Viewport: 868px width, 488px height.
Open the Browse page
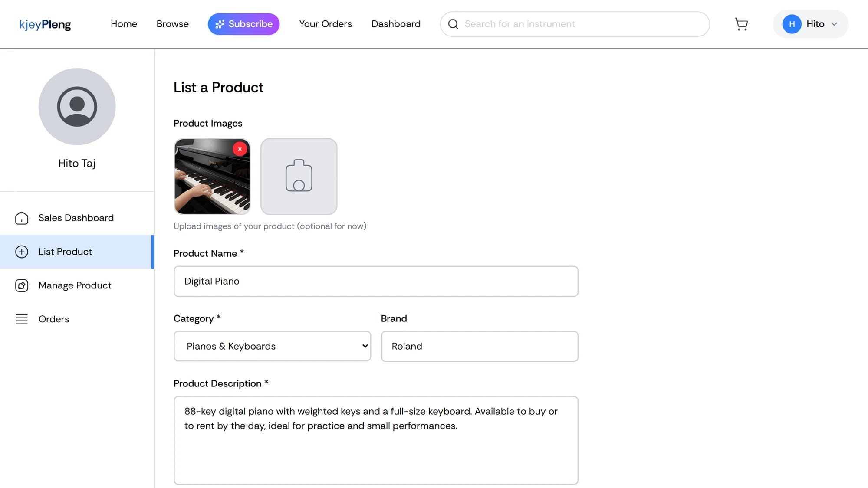click(x=172, y=24)
